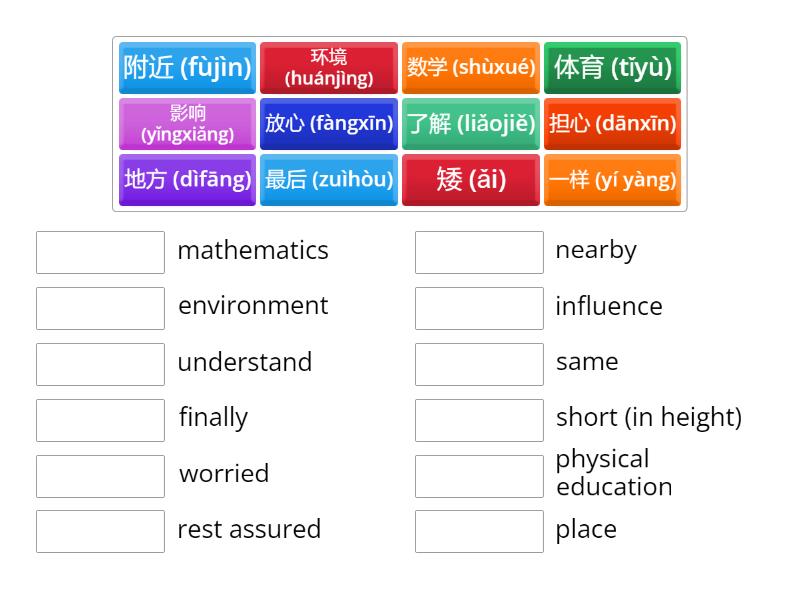The width and height of the screenshot is (800, 600).
Task: Select the 附近 (fùjìn) word tile
Action: click(187, 68)
